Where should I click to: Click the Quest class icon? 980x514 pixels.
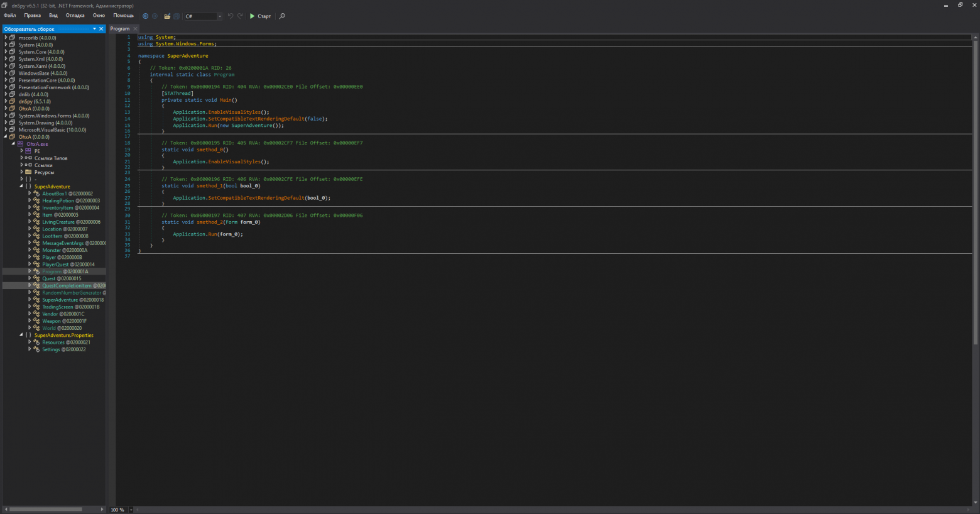pos(36,278)
